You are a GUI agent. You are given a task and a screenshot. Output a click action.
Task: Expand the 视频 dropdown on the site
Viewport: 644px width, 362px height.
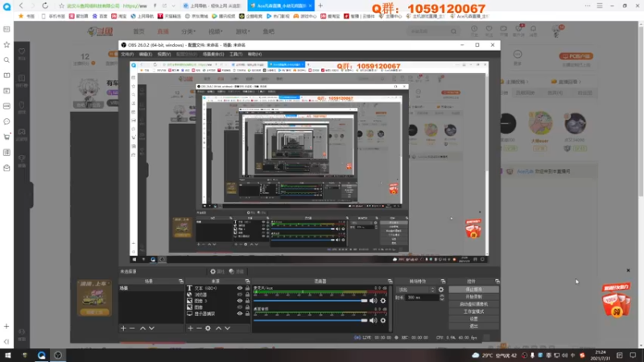[215, 31]
